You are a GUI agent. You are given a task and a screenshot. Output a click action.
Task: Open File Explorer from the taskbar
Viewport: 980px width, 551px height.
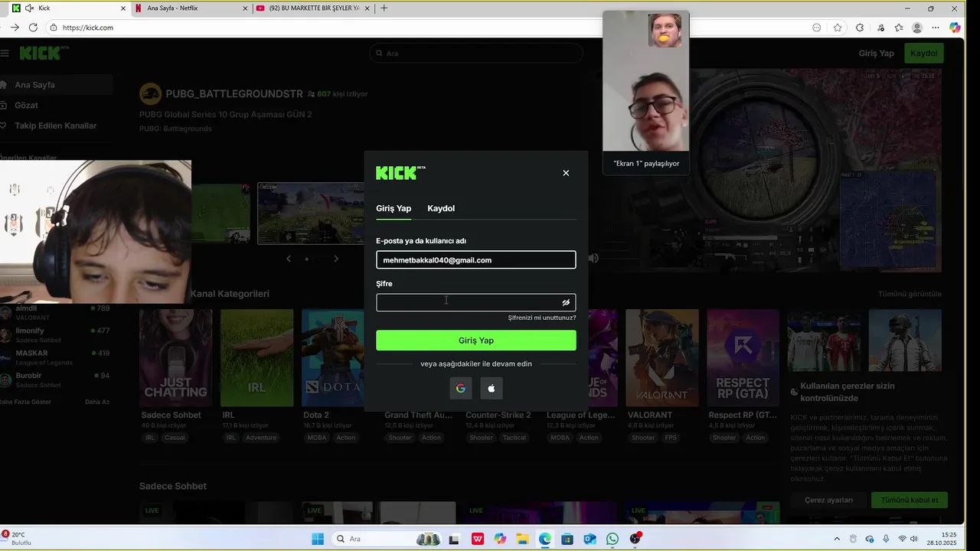point(522,539)
